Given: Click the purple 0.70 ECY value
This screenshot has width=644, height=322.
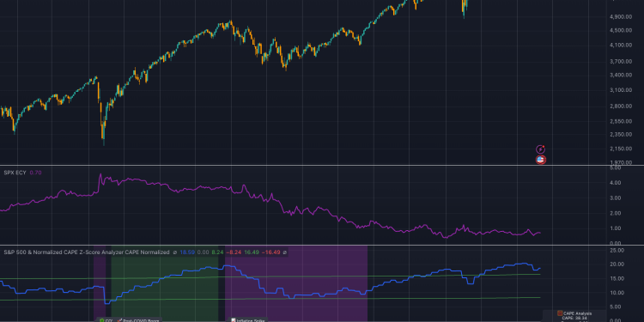Looking at the screenshot, I should (36, 173).
